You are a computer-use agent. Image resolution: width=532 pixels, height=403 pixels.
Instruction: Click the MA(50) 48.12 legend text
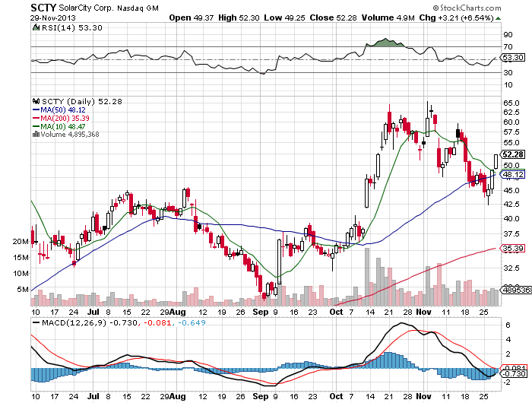(63, 110)
